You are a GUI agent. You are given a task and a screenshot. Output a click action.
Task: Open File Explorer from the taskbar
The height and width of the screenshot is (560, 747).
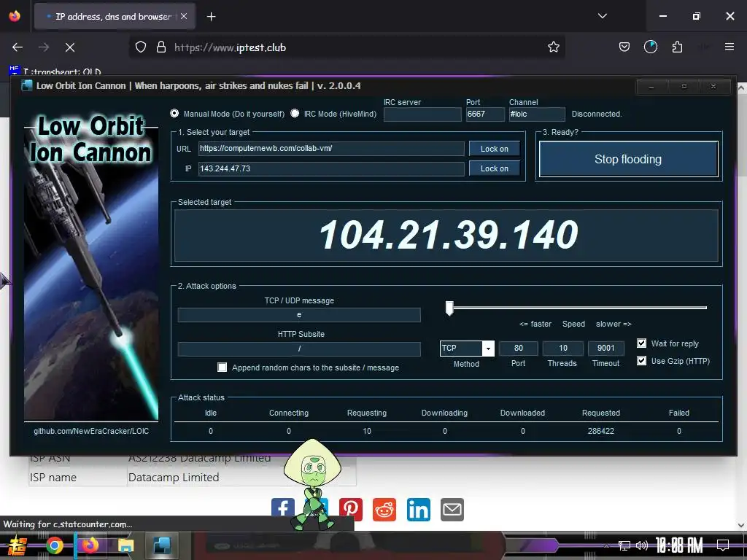click(125, 545)
